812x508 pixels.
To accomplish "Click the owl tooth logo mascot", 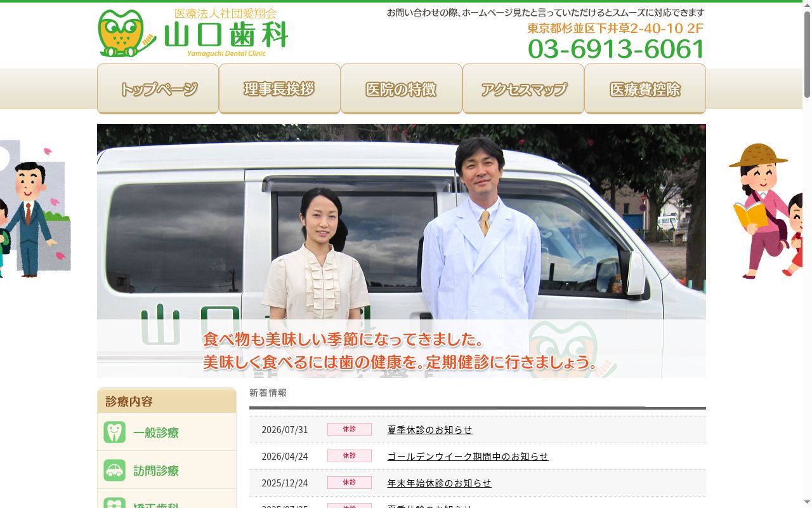I will pyautogui.click(x=126, y=34).
